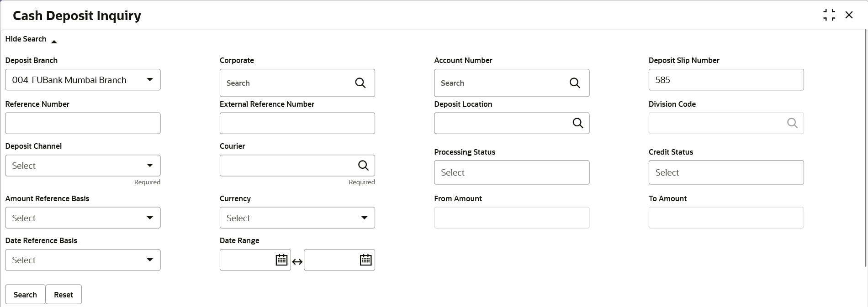The width and height of the screenshot is (868, 307).
Task: Click the Search button
Action: (25, 295)
